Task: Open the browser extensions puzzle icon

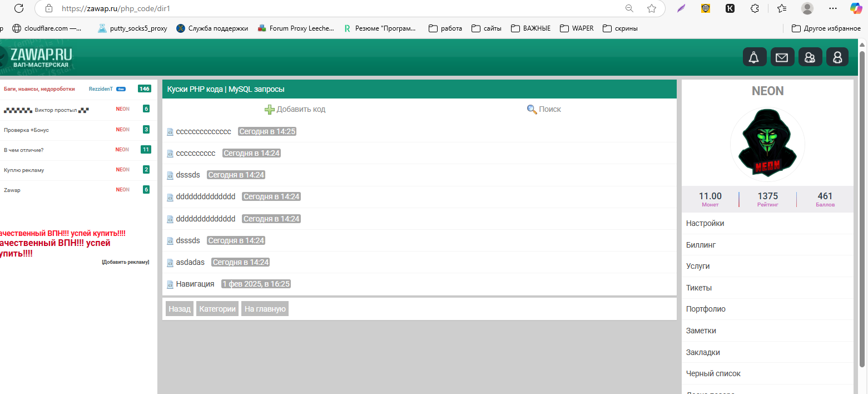Action: [x=755, y=8]
